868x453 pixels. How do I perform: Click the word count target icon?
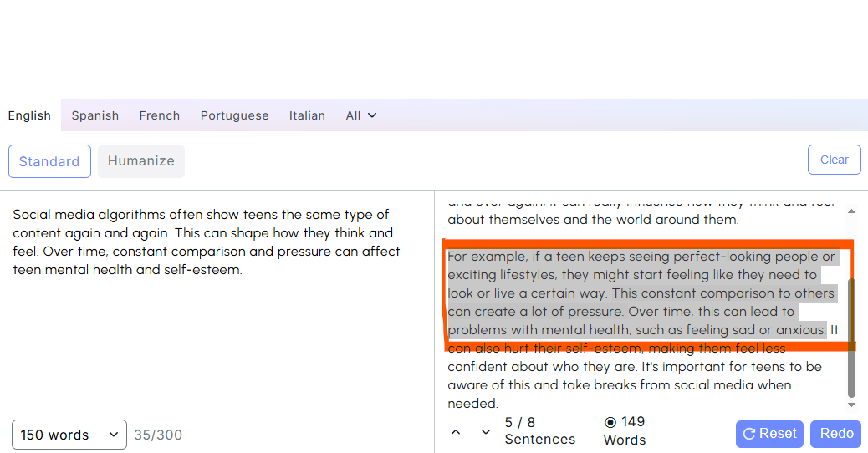[x=610, y=422]
